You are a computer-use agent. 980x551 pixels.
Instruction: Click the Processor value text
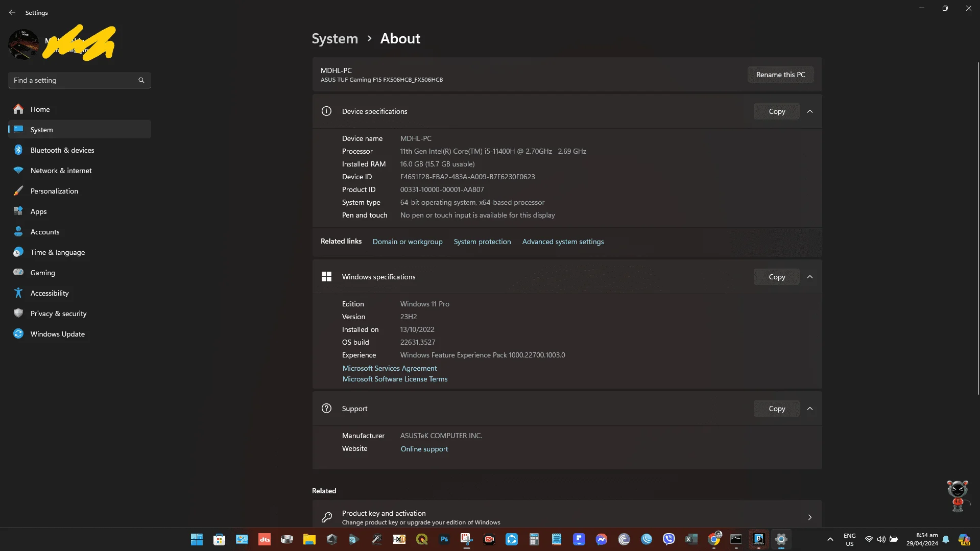493,151
